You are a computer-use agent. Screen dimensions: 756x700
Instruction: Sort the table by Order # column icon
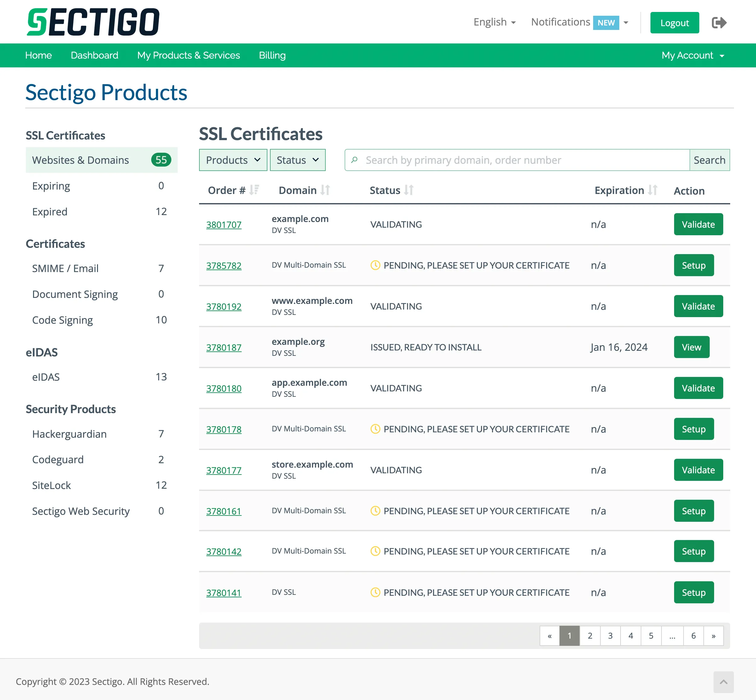254,190
